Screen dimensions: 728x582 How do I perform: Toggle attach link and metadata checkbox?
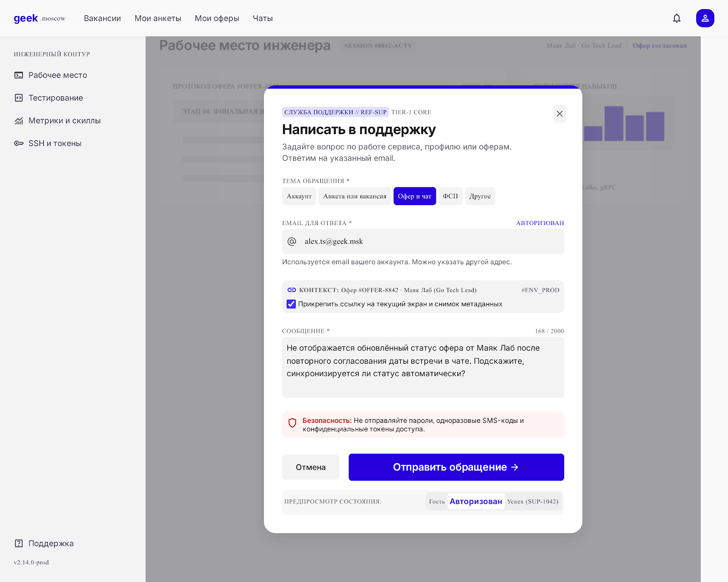tap(291, 304)
